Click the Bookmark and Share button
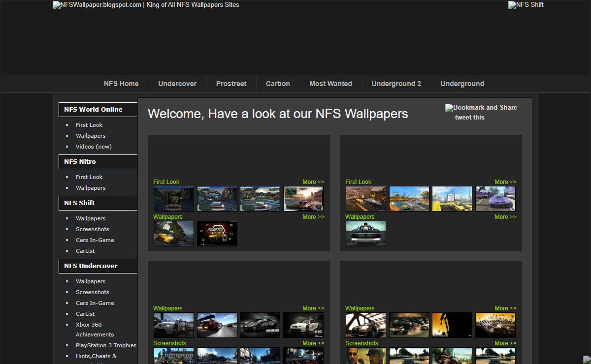This screenshot has width=591, height=364. tap(481, 107)
